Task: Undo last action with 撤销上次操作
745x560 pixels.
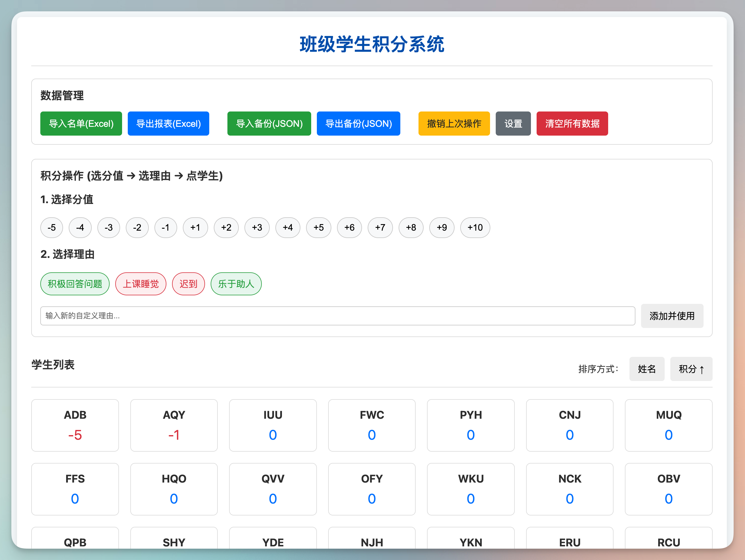Action: click(454, 123)
